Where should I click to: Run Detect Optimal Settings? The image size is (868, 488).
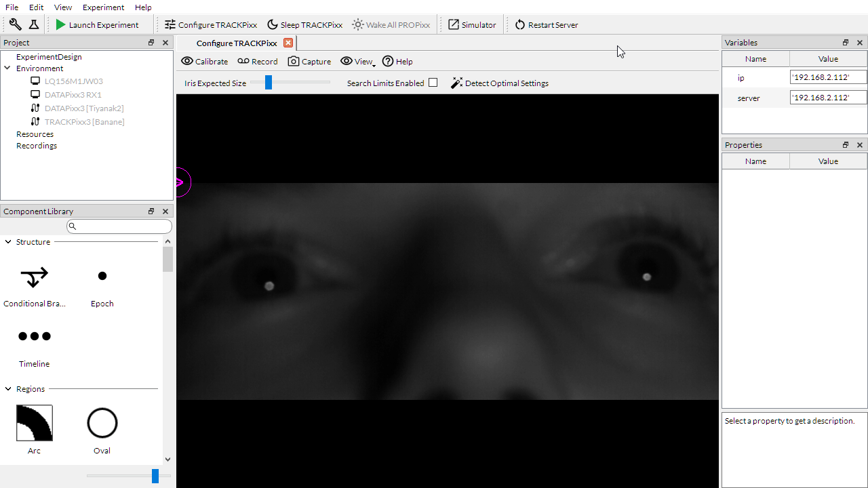point(499,83)
